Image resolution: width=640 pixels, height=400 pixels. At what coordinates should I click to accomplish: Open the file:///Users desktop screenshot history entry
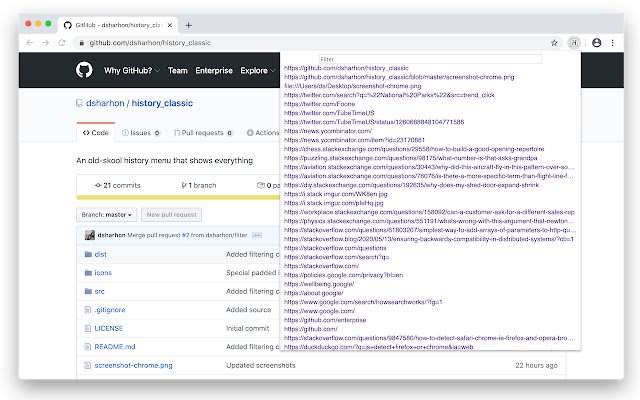pos(352,86)
